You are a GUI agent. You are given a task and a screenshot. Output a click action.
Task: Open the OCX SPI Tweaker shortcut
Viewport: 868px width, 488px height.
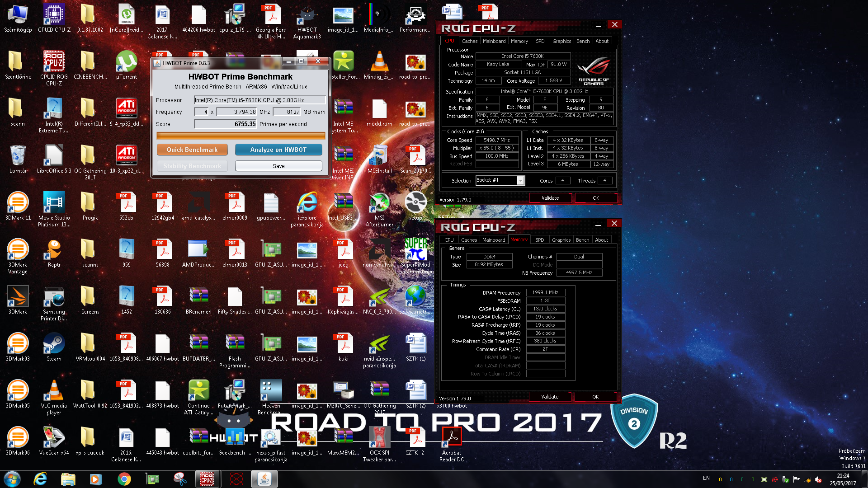tap(379, 444)
